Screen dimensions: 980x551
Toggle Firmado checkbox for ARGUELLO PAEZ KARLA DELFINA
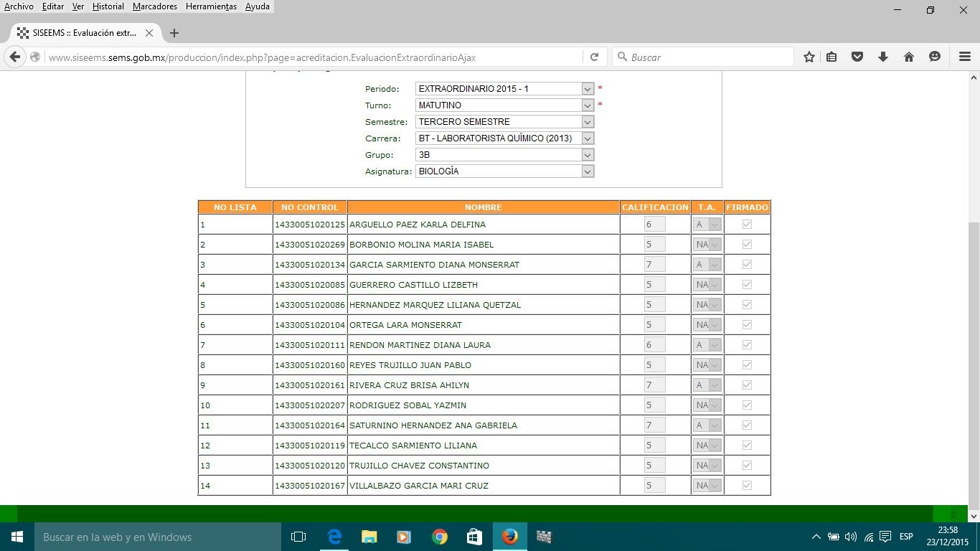(x=747, y=225)
